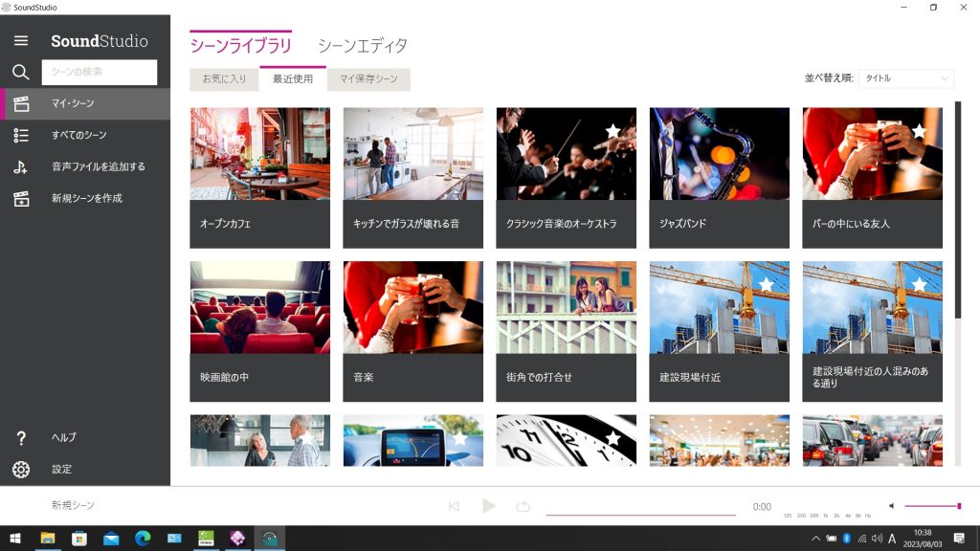Image resolution: width=980 pixels, height=551 pixels.
Task: Click the すべてのシーン list icon
Action: 21,135
